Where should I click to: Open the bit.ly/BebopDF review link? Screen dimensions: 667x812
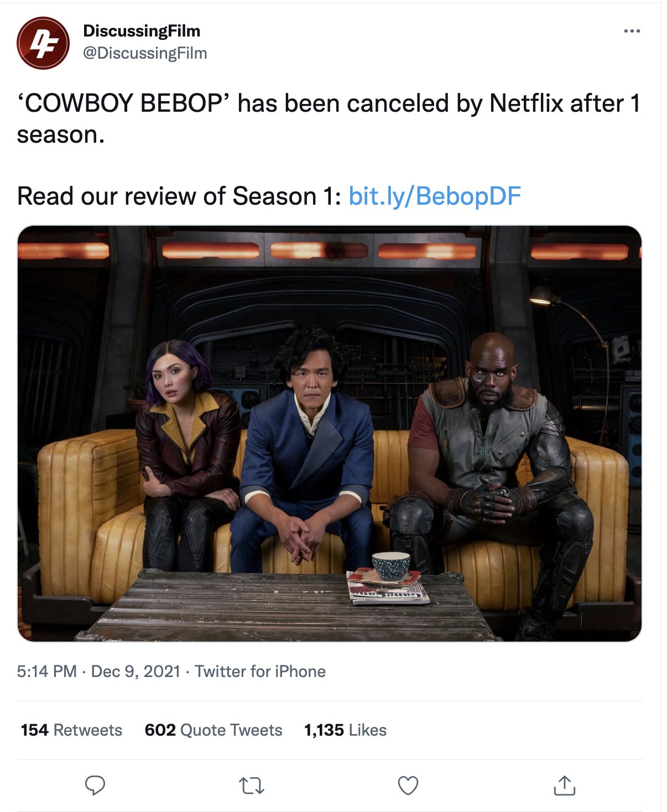coord(435,196)
